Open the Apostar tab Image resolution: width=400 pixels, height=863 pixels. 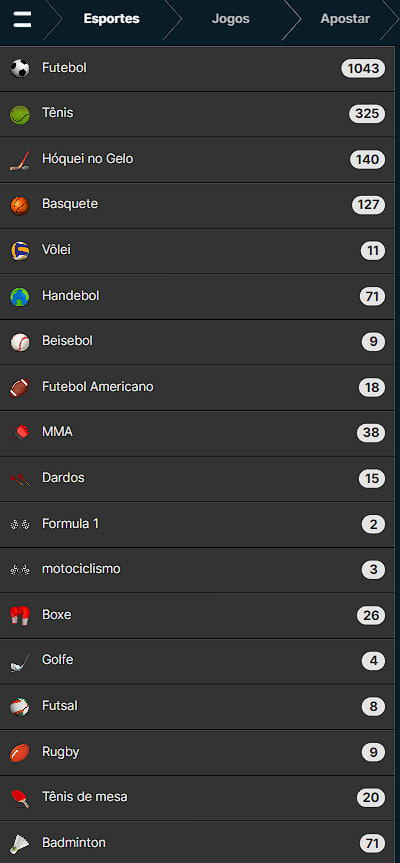pyautogui.click(x=345, y=19)
